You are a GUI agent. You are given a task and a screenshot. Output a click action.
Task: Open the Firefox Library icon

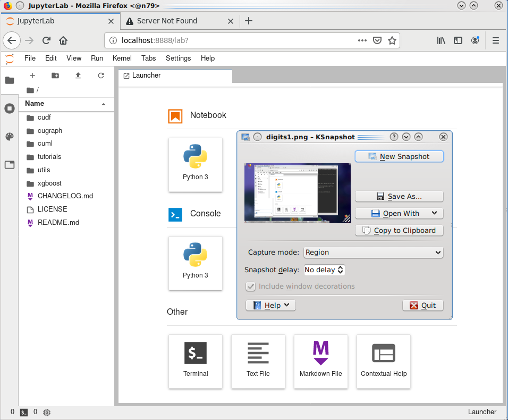pyautogui.click(x=441, y=40)
